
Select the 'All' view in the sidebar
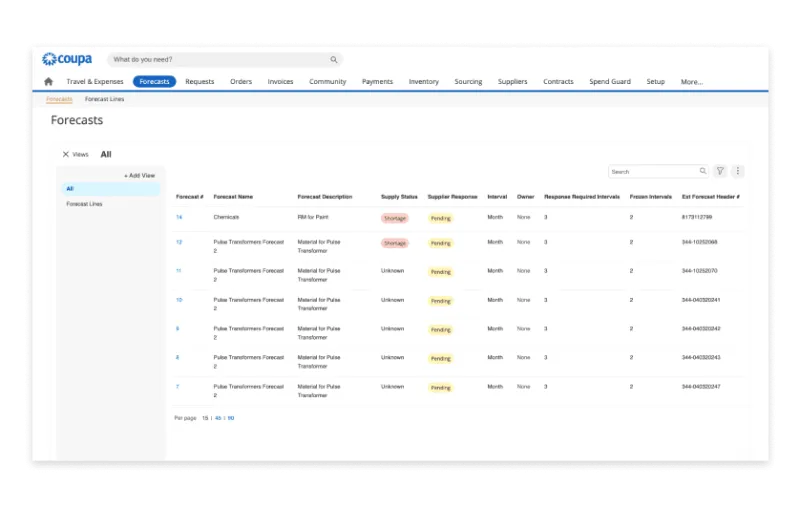pyautogui.click(x=111, y=189)
